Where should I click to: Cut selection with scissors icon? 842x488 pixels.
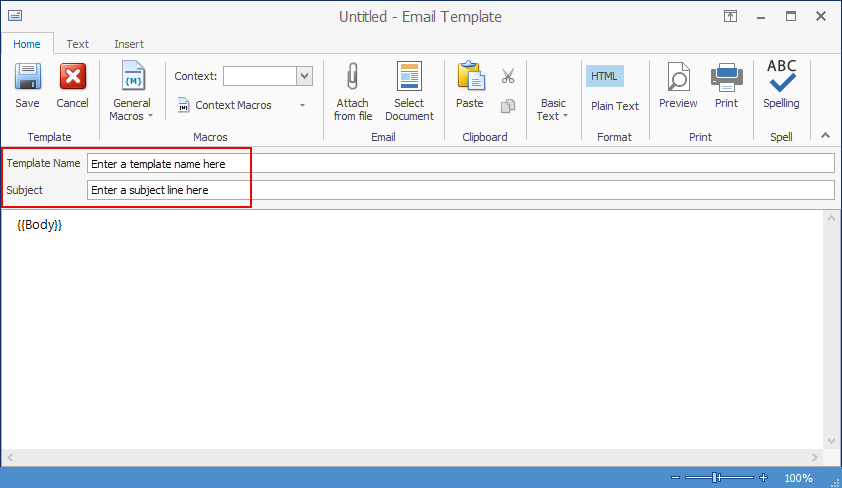tap(508, 76)
